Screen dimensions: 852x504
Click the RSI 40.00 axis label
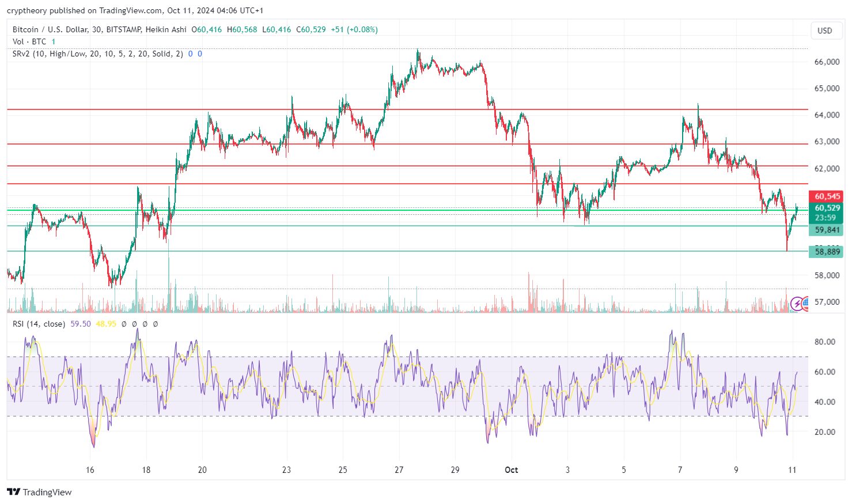coord(824,402)
